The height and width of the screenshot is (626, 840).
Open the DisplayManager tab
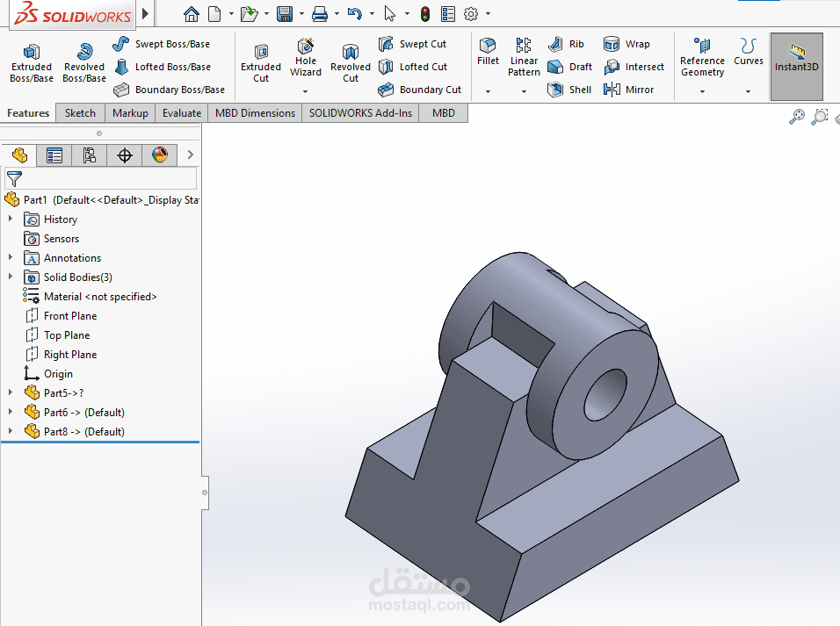coord(160,155)
